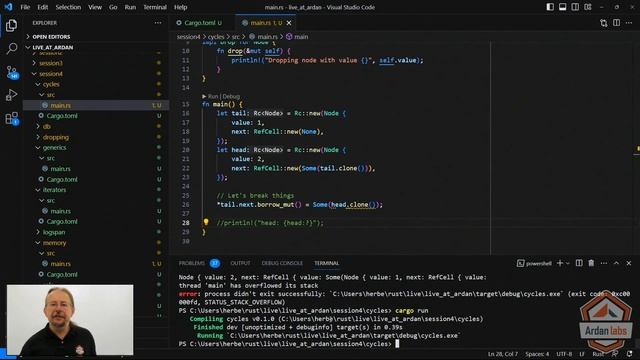
Task: Open the Selection menu
Action: (68, 7)
